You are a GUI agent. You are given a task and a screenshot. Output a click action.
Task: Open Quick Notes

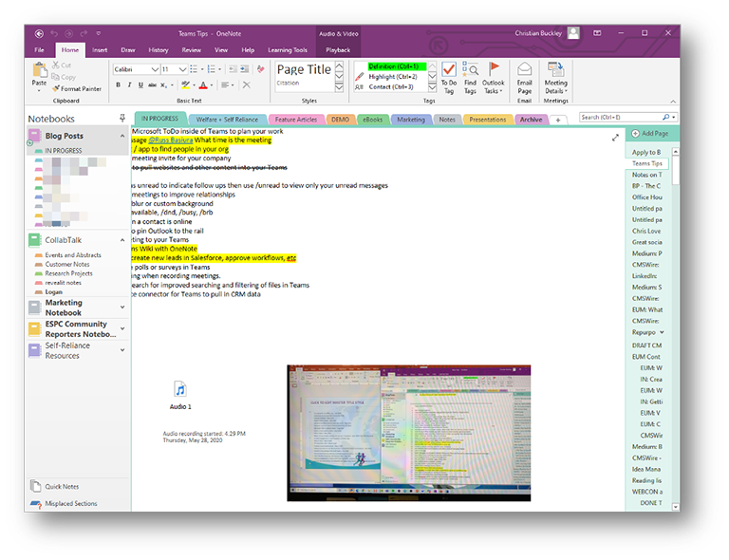point(62,487)
